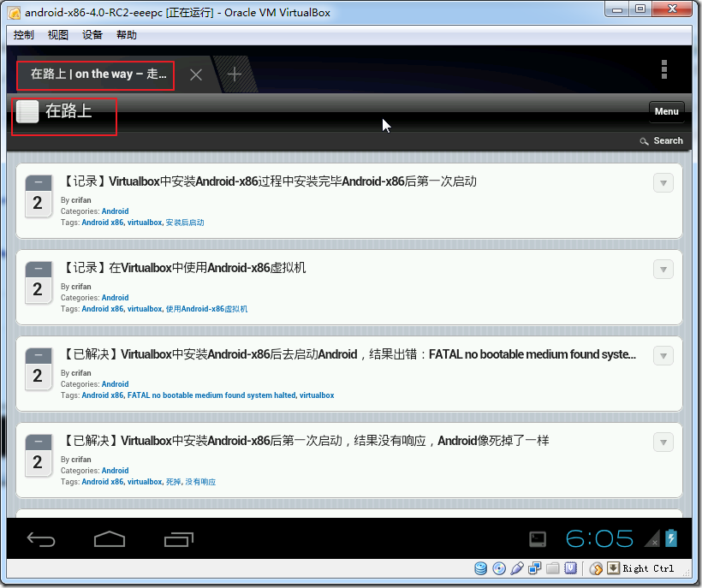Close the '在路上 | on the way' browser tab

(196, 74)
